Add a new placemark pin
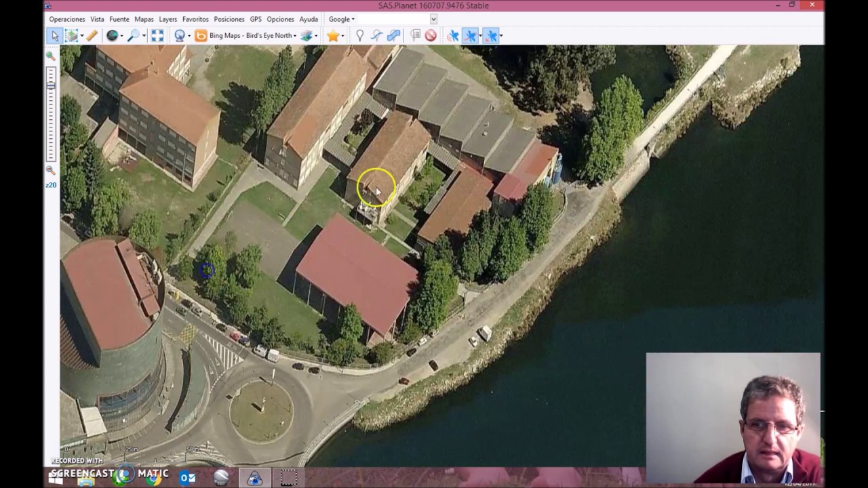 click(359, 35)
